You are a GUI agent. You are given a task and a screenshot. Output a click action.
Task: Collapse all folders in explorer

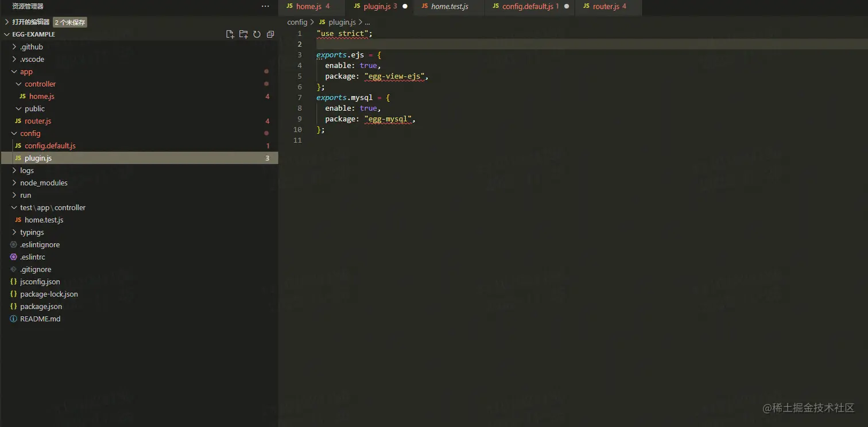pyautogui.click(x=270, y=34)
